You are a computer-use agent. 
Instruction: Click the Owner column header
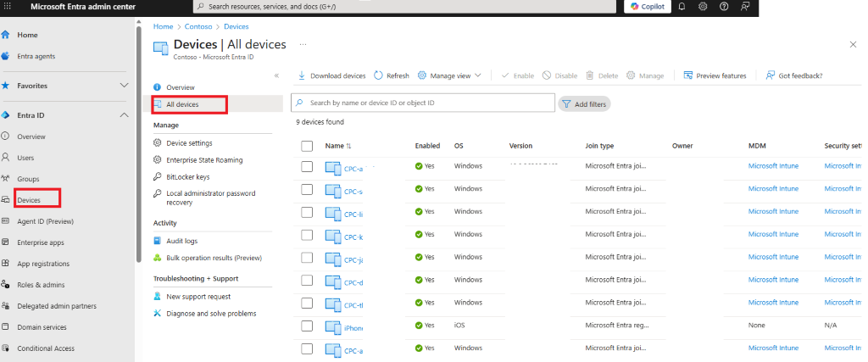(682, 146)
